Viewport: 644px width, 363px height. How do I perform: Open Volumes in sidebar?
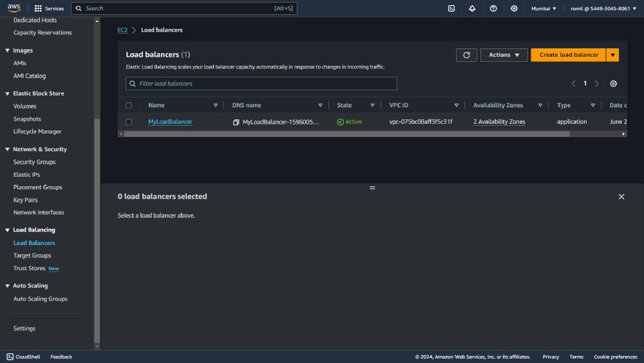tap(24, 106)
